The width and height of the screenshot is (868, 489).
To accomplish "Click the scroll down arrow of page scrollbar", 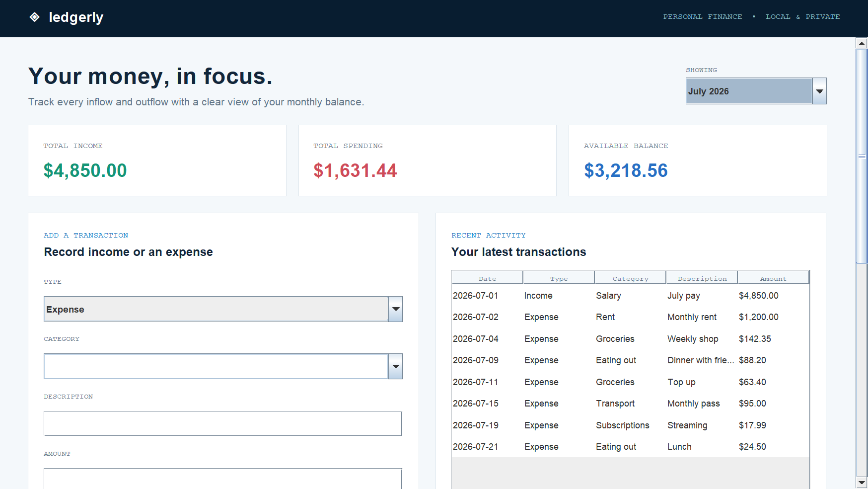I will point(862,483).
